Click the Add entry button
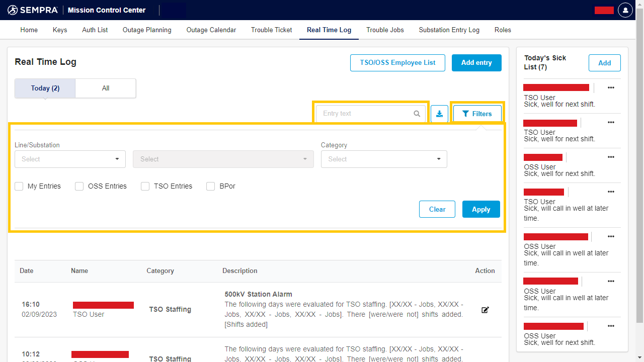The width and height of the screenshot is (644, 362). 476,62
